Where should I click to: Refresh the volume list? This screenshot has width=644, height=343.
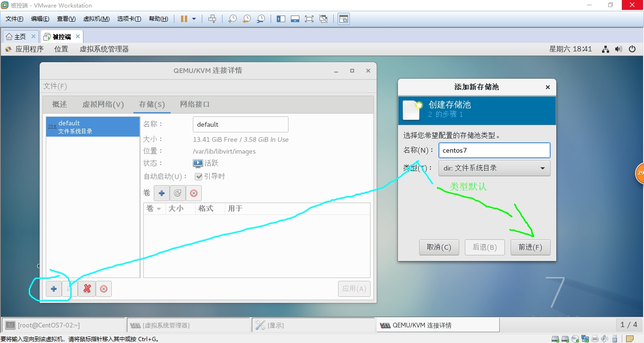(177, 193)
